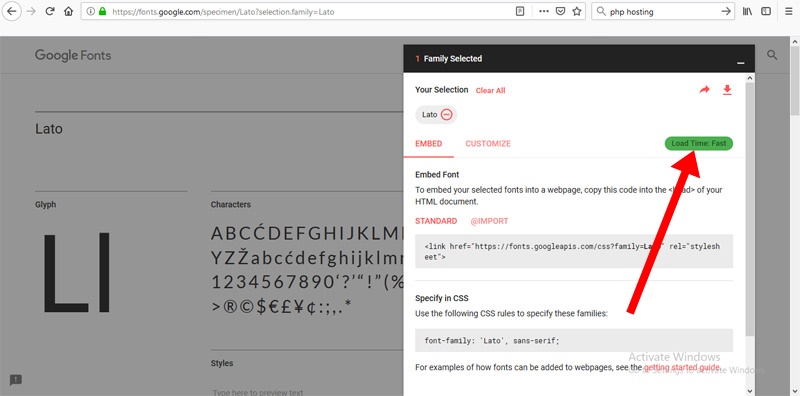Save the page to Pocket
The width and height of the screenshot is (800, 396).
pyautogui.click(x=560, y=11)
